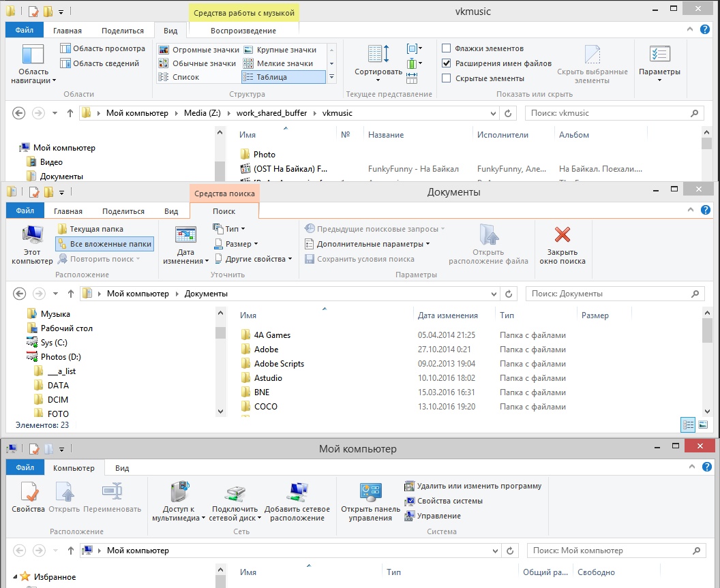Open Файл menu in Мой компьютер window

click(25, 467)
